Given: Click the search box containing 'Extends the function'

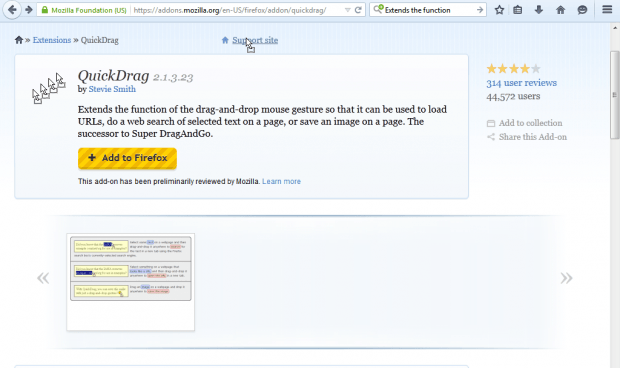Looking at the screenshot, I should [x=429, y=10].
